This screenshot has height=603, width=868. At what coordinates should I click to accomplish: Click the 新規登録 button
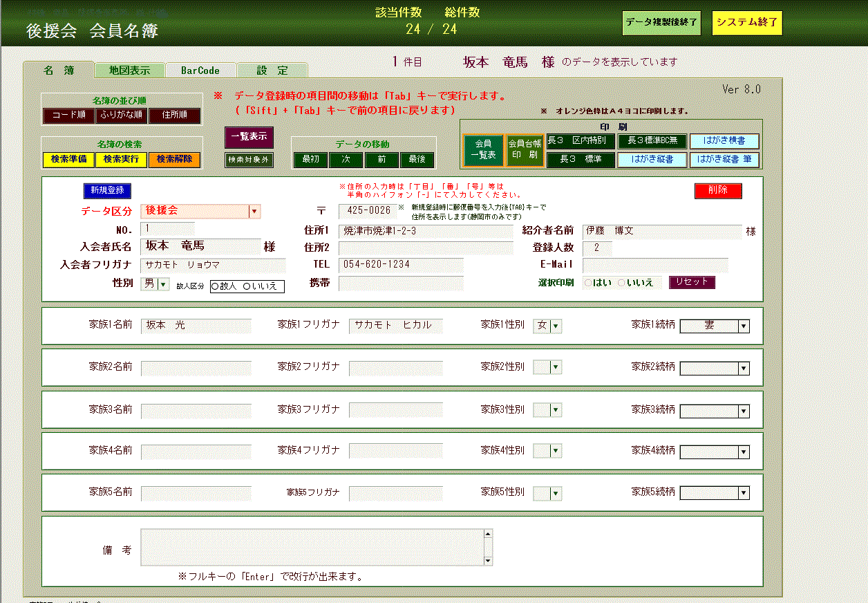pyautogui.click(x=107, y=191)
